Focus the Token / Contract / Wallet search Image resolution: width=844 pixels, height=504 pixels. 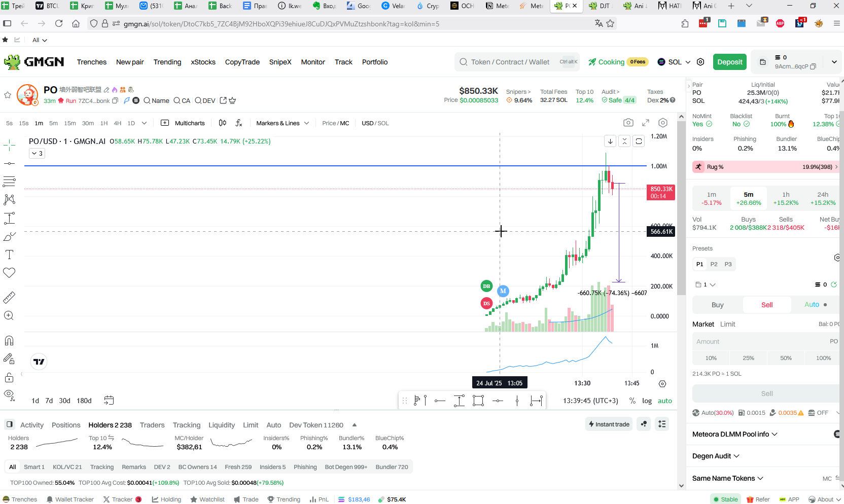(516, 62)
